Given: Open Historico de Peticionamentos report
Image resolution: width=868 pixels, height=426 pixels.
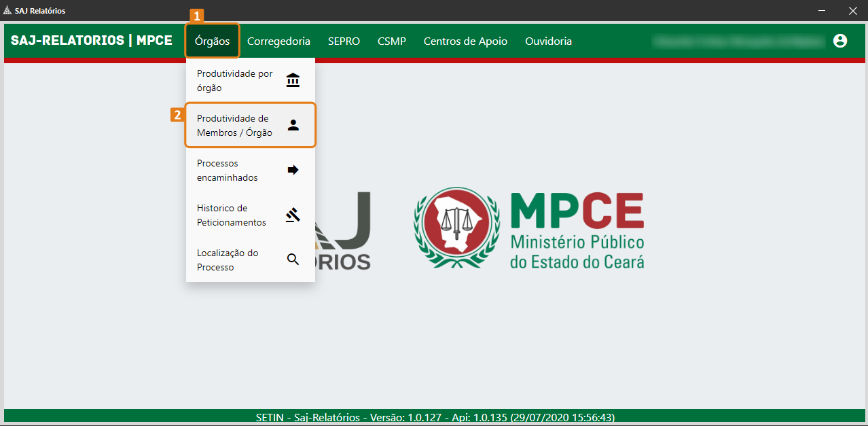Looking at the screenshot, I should (251, 215).
